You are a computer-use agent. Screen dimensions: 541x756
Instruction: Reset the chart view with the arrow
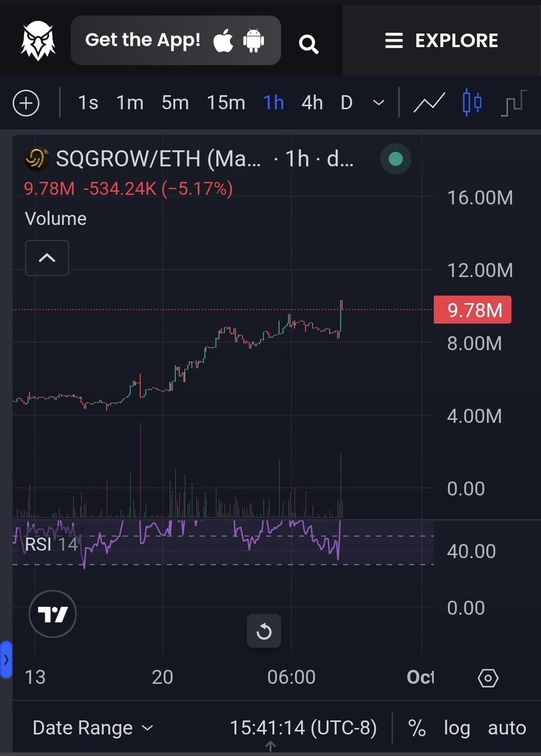coord(264,631)
